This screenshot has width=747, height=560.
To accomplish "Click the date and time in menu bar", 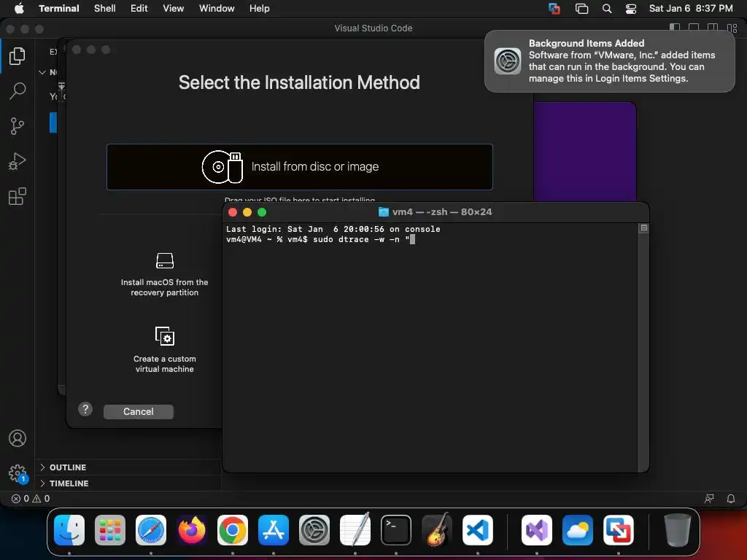I will 691,8.
